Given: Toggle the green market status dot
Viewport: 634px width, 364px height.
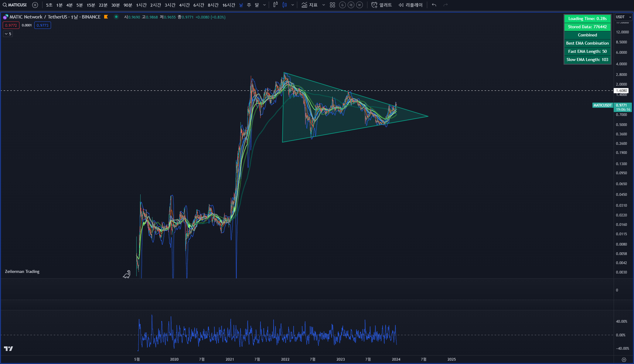Looking at the screenshot, I should [x=116, y=17].
